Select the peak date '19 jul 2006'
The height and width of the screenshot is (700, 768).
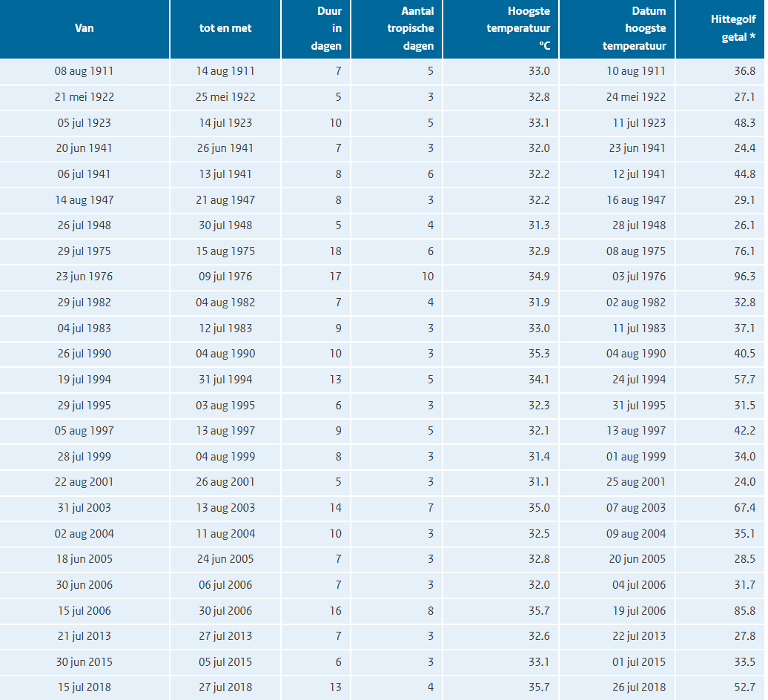click(636, 610)
